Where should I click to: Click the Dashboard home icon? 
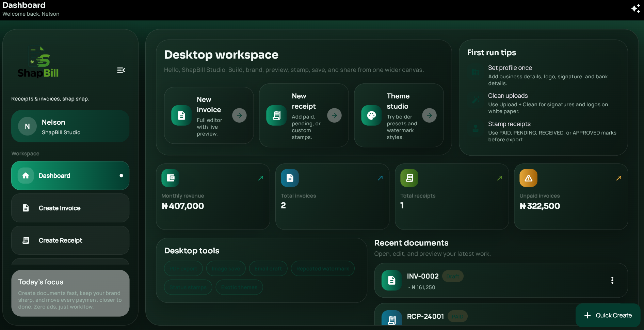coord(26,176)
